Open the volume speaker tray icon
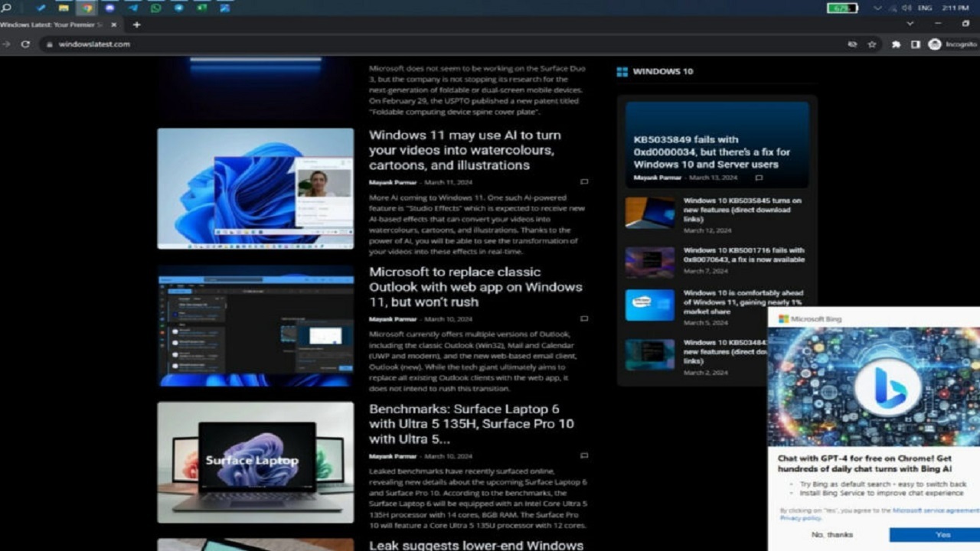The width and height of the screenshot is (980, 551). coord(906,8)
